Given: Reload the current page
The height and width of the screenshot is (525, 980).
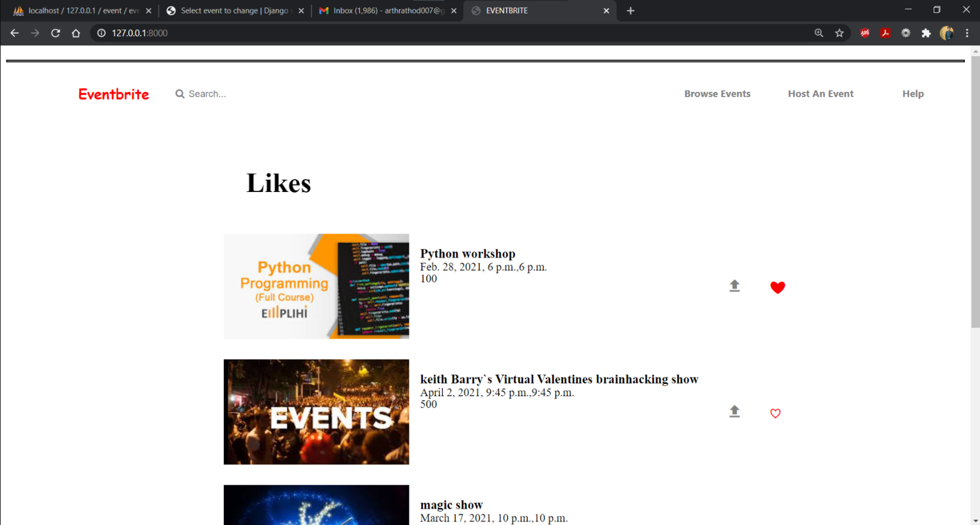Looking at the screenshot, I should point(56,33).
